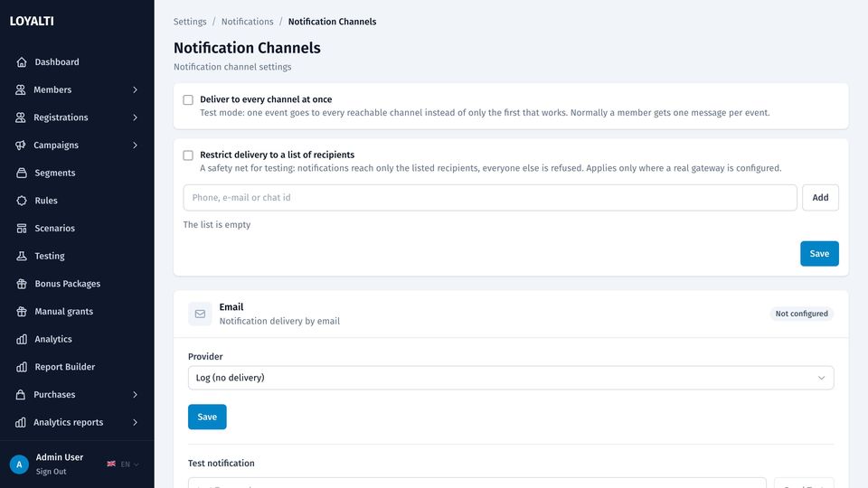Click the Scenarios layout icon
The width and height of the screenshot is (868, 488).
(22, 228)
